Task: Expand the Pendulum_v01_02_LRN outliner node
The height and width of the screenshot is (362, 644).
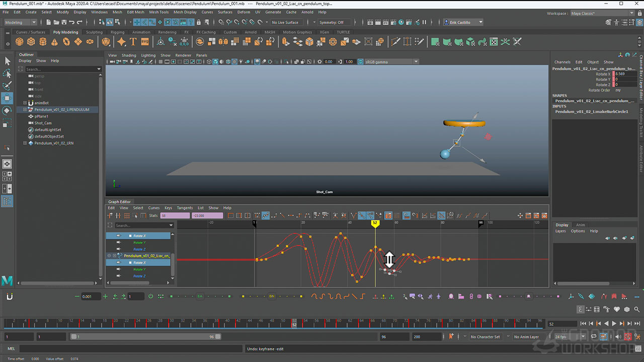Action: pyautogui.click(x=25, y=143)
